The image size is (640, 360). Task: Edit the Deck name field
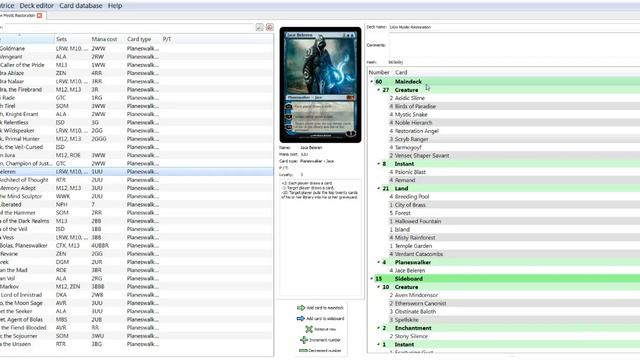514,27
